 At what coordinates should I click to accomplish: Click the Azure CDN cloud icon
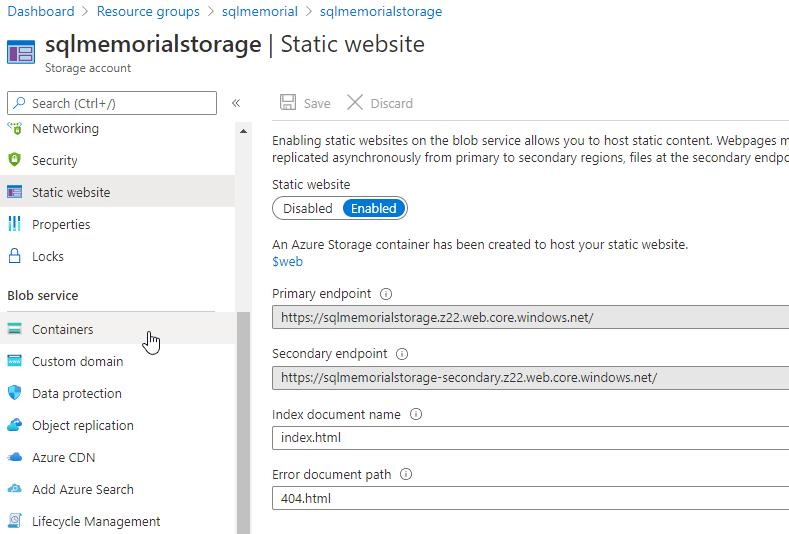click(x=14, y=457)
